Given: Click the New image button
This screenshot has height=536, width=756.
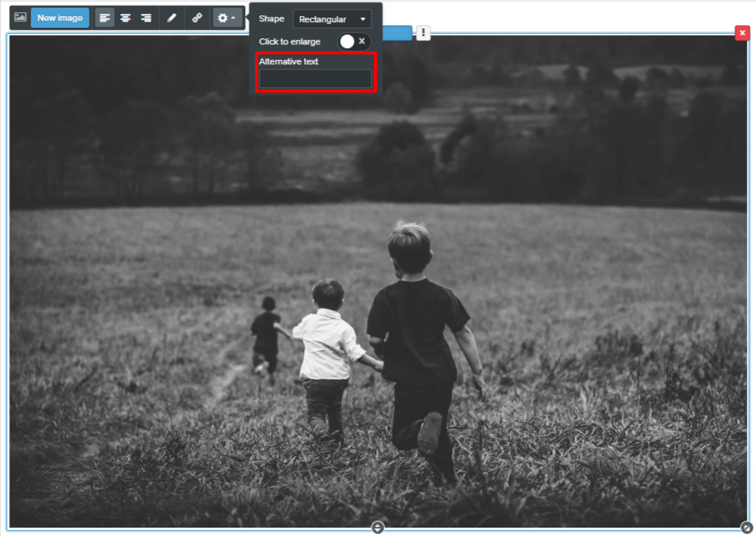Looking at the screenshot, I should [60, 18].
